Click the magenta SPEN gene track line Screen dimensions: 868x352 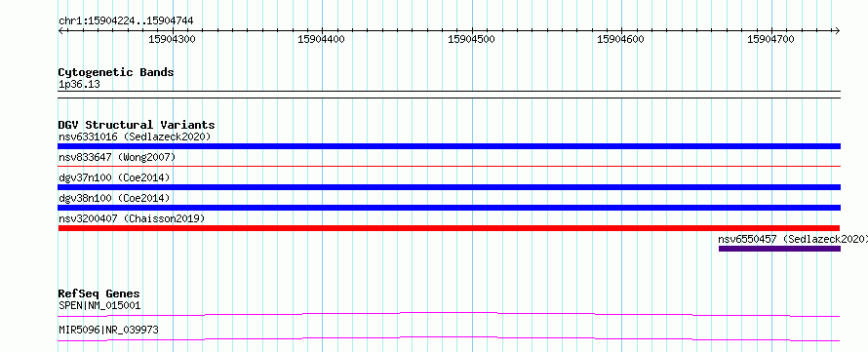[449, 314]
